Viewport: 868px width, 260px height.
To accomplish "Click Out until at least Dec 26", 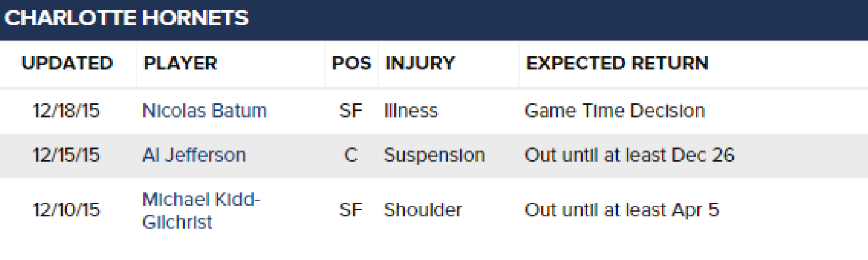I will [629, 155].
